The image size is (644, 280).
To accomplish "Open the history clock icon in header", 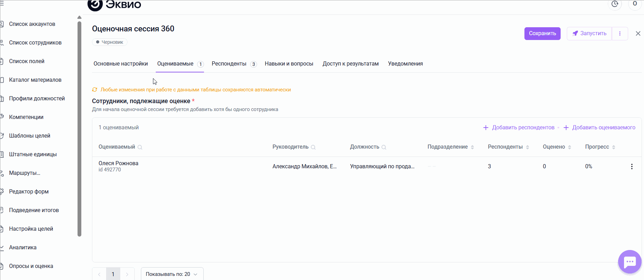I will pos(615,4).
